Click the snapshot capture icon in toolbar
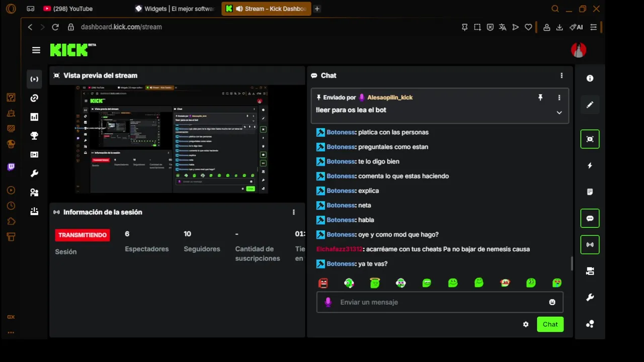The height and width of the screenshot is (362, 644). point(477,27)
